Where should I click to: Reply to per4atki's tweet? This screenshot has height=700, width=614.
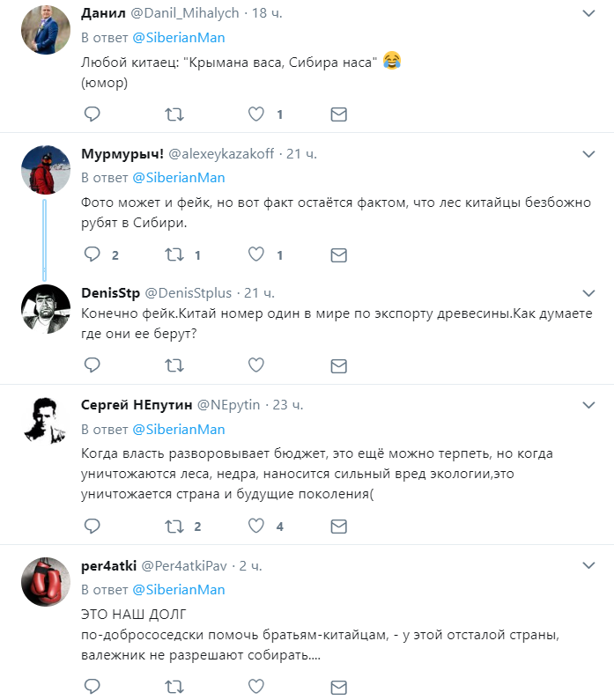pos(92,686)
